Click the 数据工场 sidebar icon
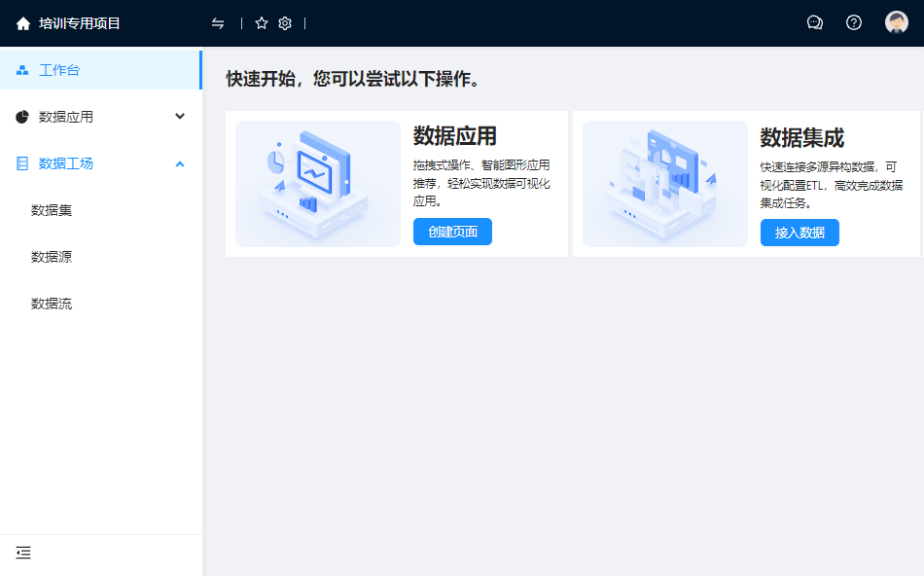The height and width of the screenshot is (576, 924). tap(22, 163)
